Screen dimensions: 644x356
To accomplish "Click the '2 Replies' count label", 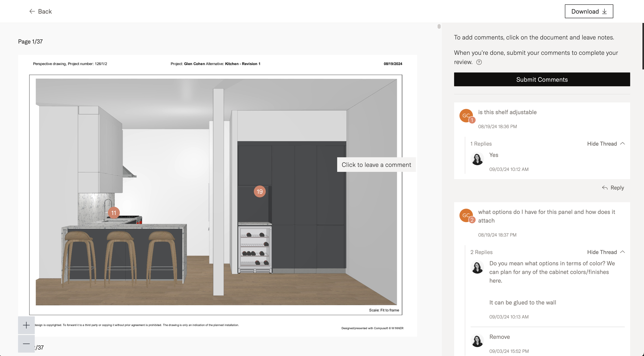I will coord(481,252).
